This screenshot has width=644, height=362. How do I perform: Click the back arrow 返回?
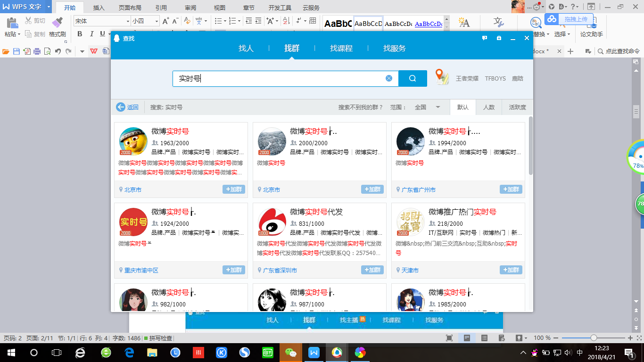[x=127, y=107]
